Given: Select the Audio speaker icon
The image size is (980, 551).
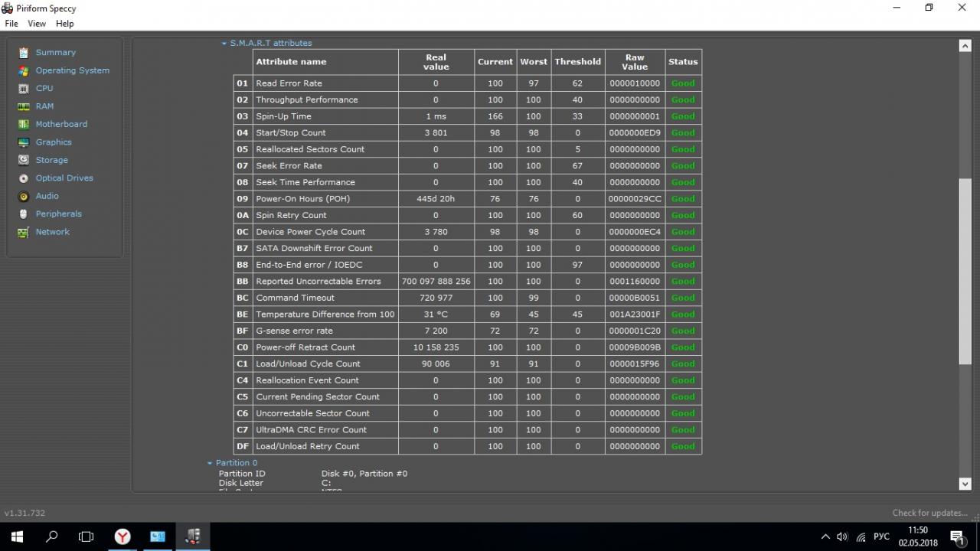Looking at the screenshot, I should pyautogui.click(x=24, y=196).
